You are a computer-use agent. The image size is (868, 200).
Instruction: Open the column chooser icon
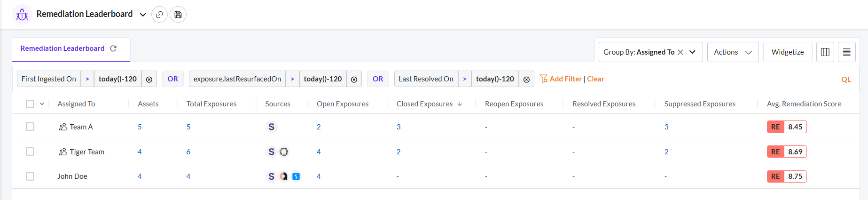point(825,52)
